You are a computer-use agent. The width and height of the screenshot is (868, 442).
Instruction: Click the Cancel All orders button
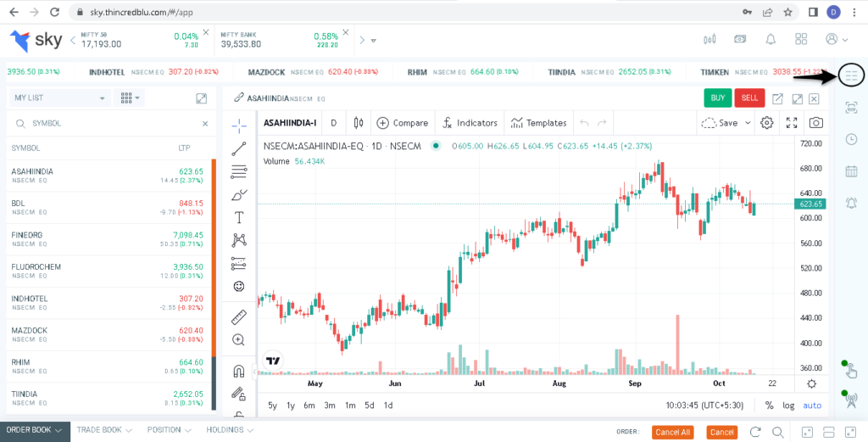coord(672,432)
